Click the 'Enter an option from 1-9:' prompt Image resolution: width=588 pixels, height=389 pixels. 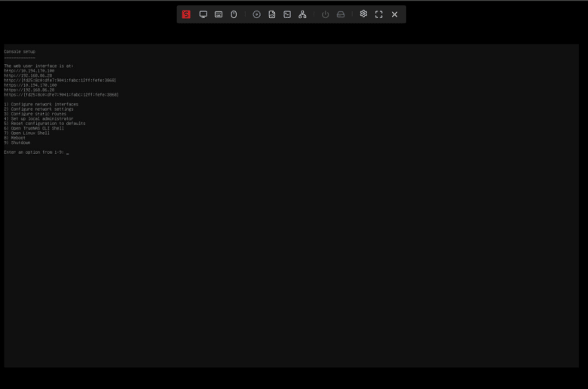[x=34, y=152]
